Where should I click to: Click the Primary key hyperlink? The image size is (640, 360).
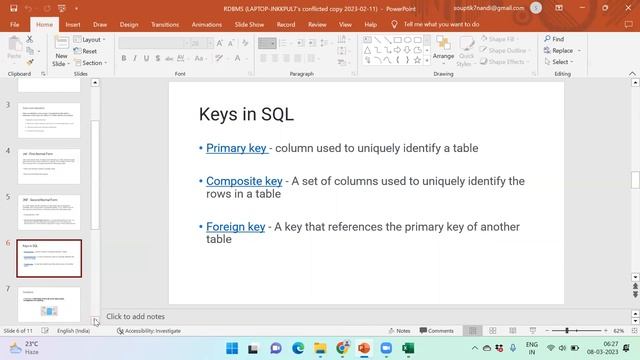pos(236,148)
